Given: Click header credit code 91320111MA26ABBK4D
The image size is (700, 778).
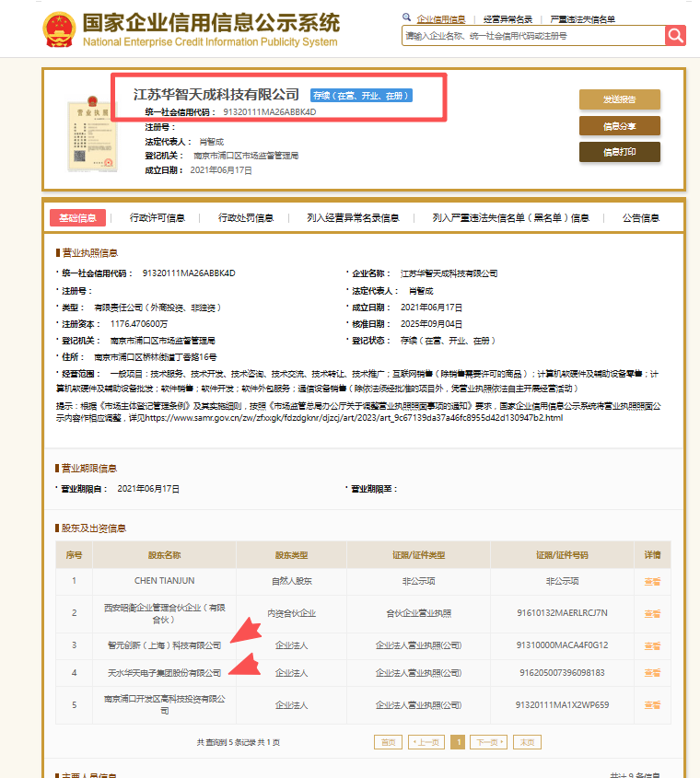Looking at the screenshot, I should (270, 112).
